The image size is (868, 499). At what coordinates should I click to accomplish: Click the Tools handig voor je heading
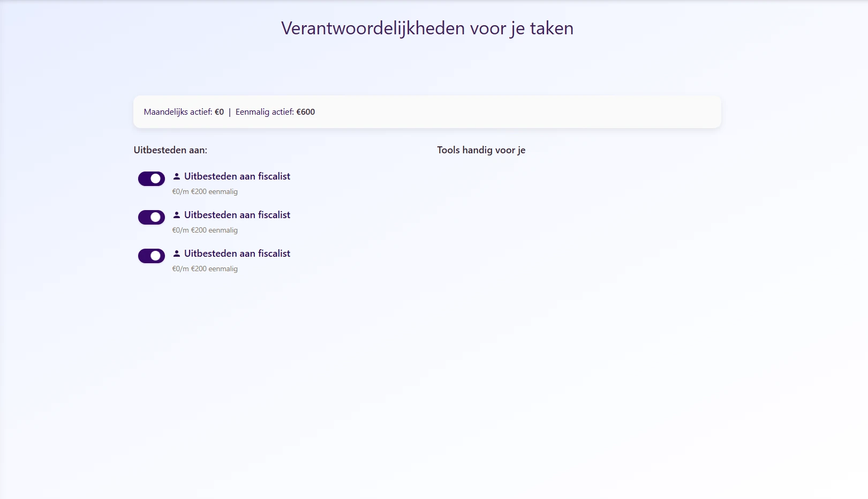click(x=481, y=150)
